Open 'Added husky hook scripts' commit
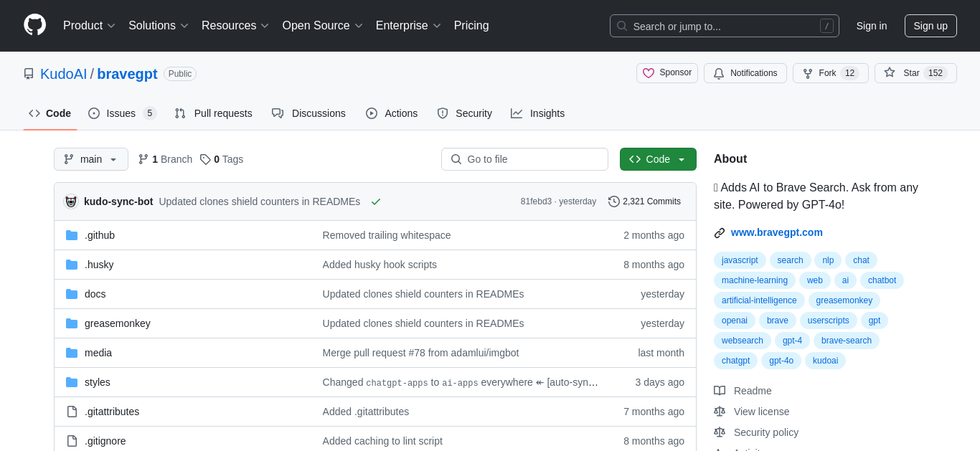The height and width of the screenshot is (451, 980). [x=380, y=265]
